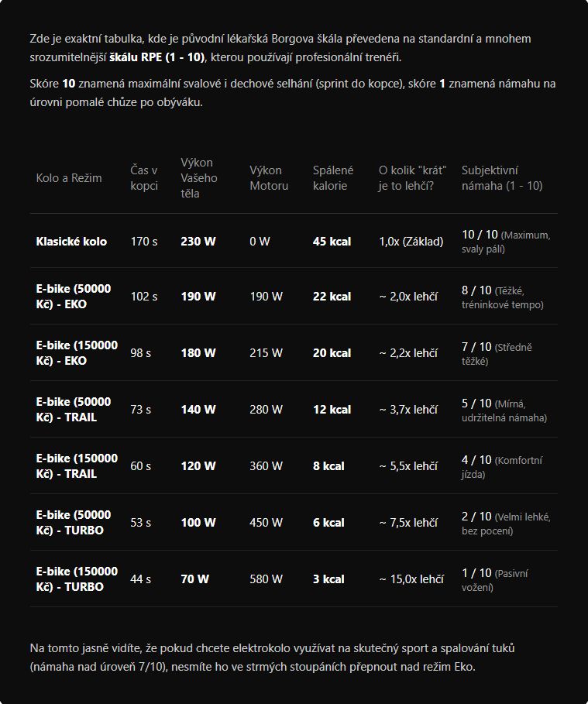Click the 'E-bike (150000 Kč) - TURBO' cell
Image resolution: width=588 pixels, height=704 pixels.
(x=77, y=579)
